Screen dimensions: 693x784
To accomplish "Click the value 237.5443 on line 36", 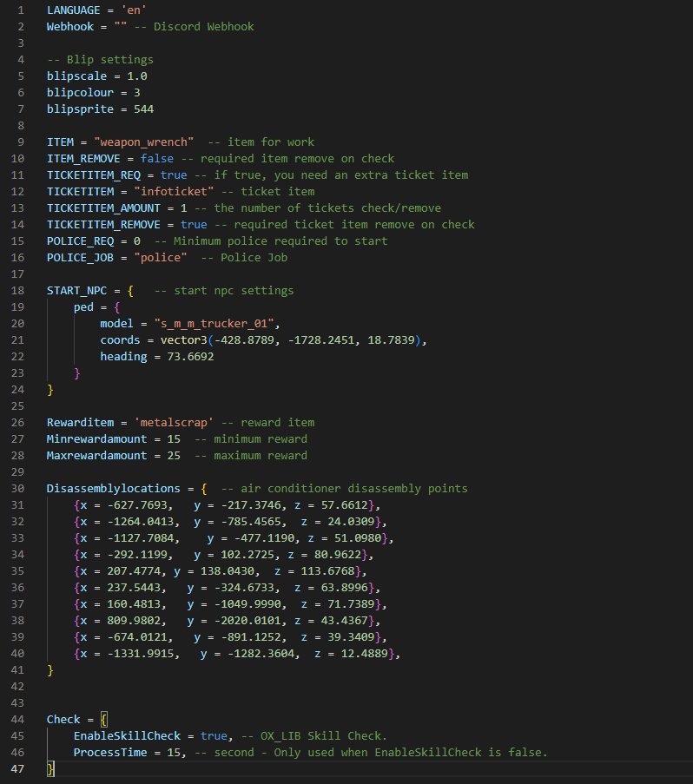I will tap(134, 588).
